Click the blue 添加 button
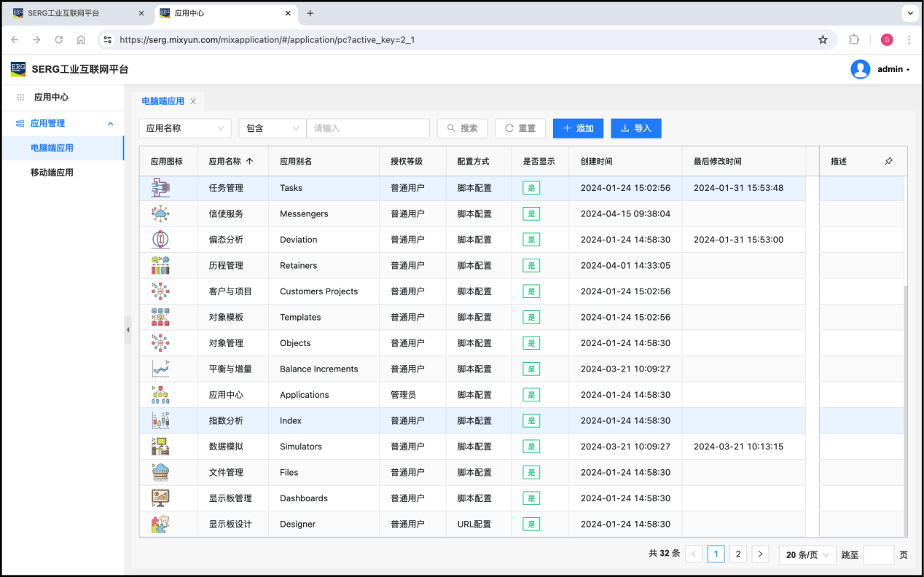 coord(578,128)
